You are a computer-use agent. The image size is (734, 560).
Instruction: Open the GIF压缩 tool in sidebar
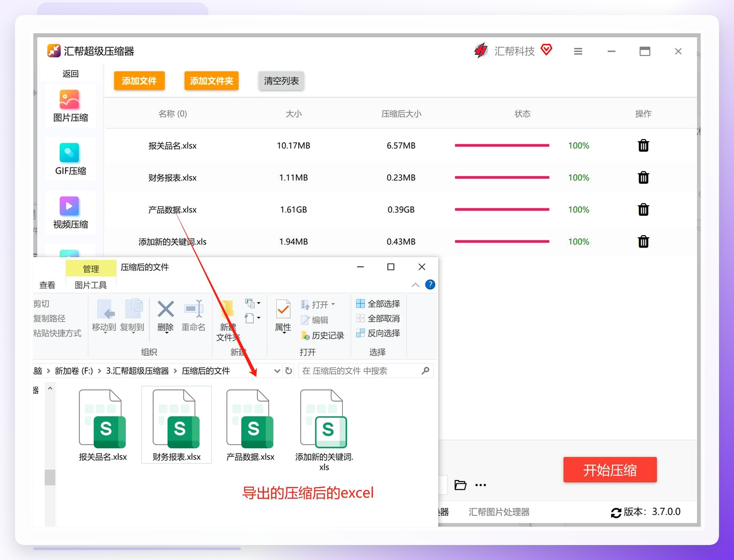[x=70, y=159]
